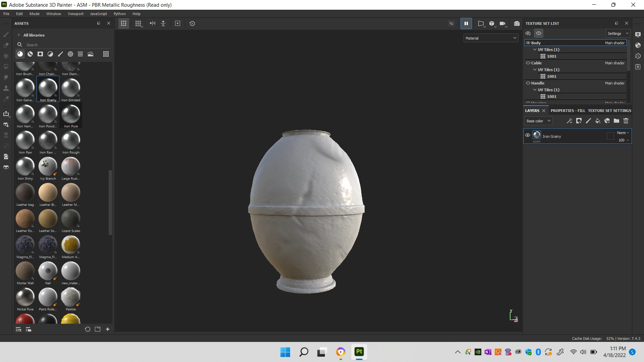Toggle visibility of Handle texture set
644x362 pixels.
(528, 83)
